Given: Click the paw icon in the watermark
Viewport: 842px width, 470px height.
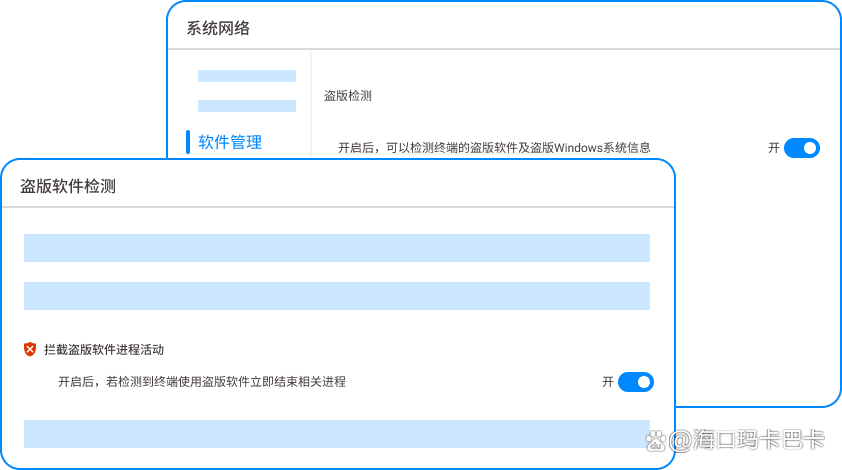Looking at the screenshot, I should (x=656, y=440).
